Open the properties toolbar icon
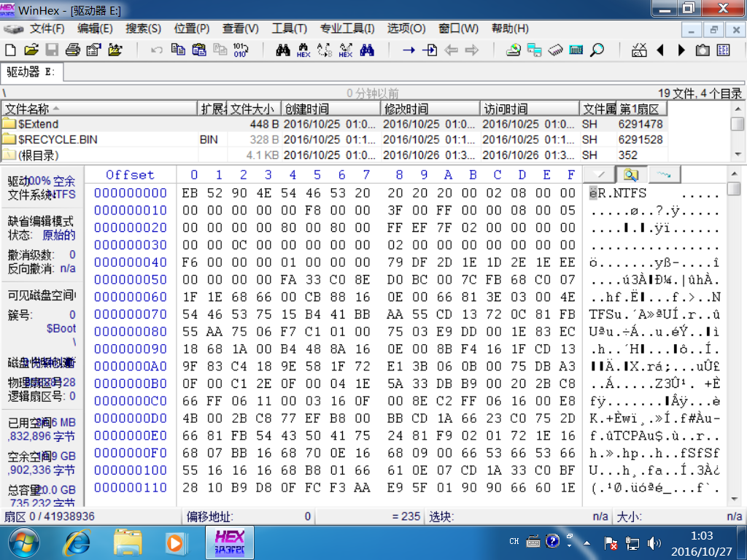This screenshot has height=560, width=747. (94, 50)
